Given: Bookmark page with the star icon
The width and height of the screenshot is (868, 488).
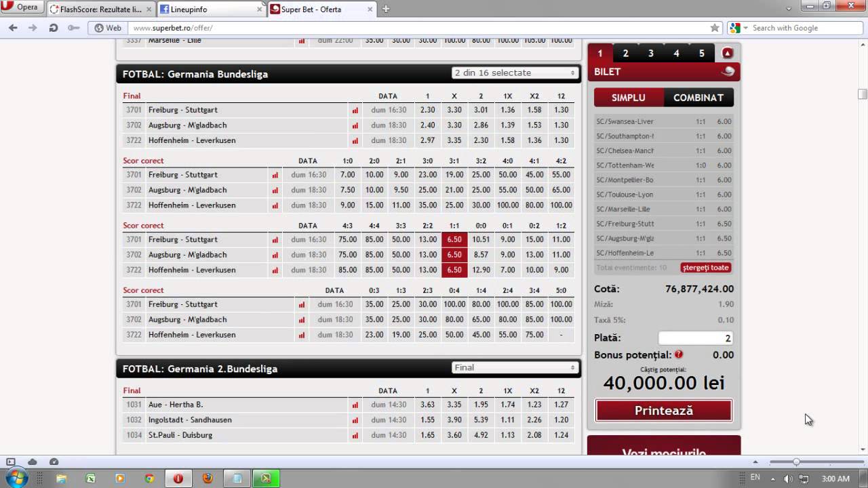Looking at the screenshot, I should coord(715,28).
